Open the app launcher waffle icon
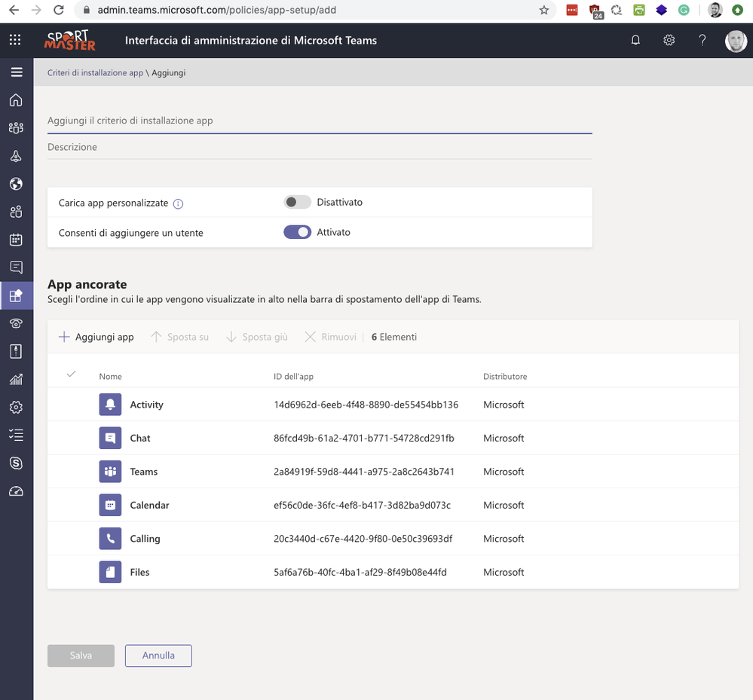This screenshot has height=700, width=753. pyautogui.click(x=15, y=40)
